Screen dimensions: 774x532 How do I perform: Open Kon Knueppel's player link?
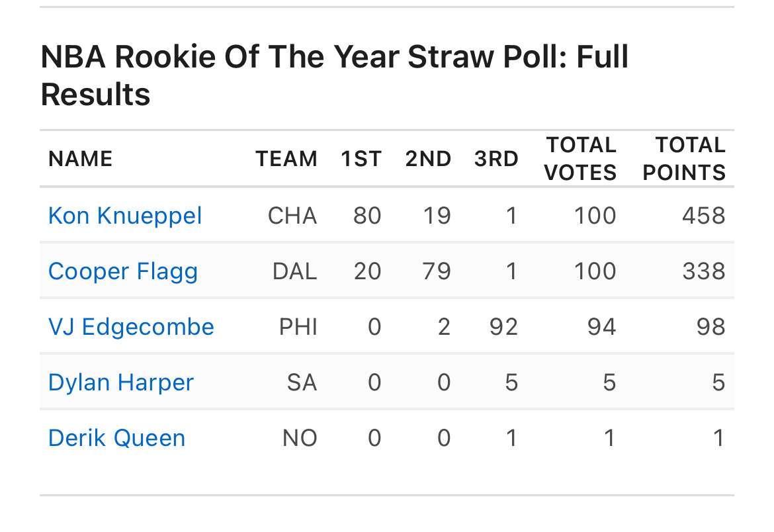[x=125, y=216]
